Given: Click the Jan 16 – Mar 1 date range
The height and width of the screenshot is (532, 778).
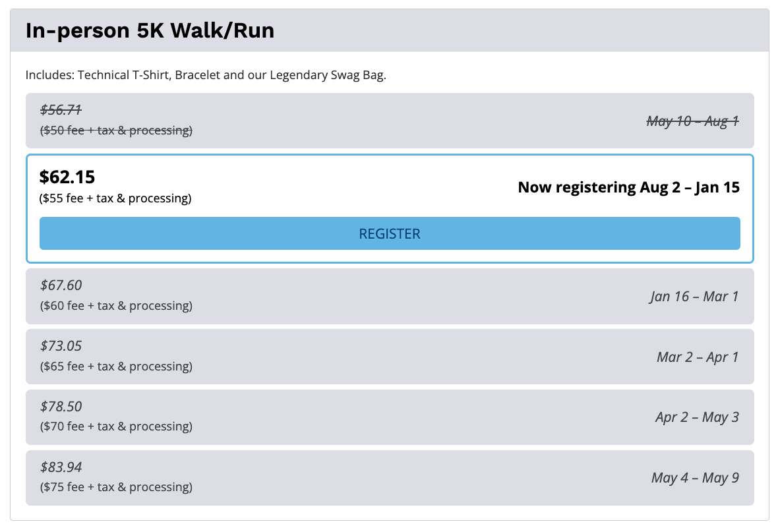Looking at the screenshot, I should (694, 296).
